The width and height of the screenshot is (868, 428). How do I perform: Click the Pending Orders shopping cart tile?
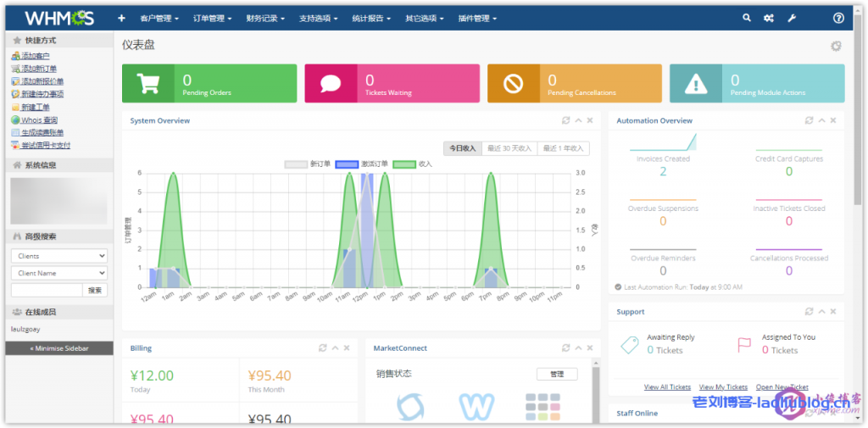coord(209,83)
